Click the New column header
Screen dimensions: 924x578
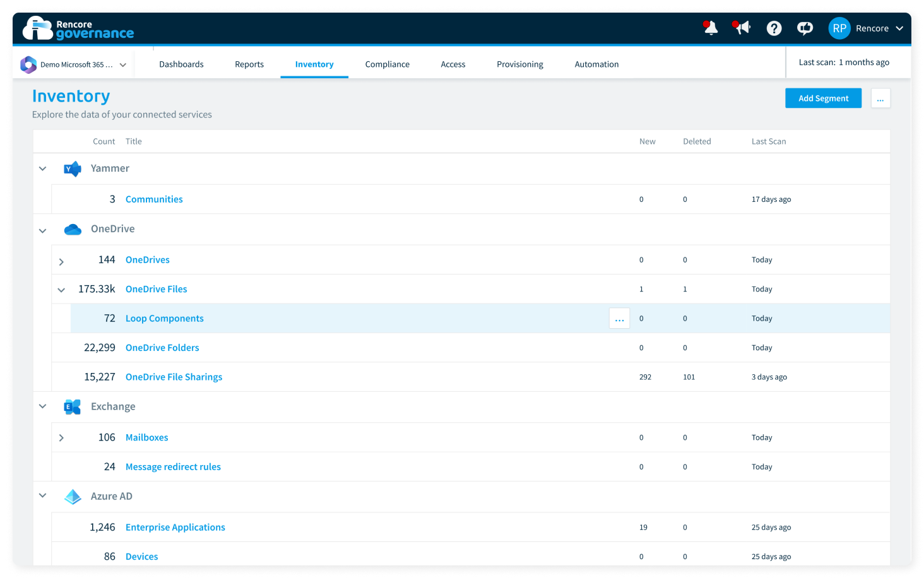tap(648, 141)
